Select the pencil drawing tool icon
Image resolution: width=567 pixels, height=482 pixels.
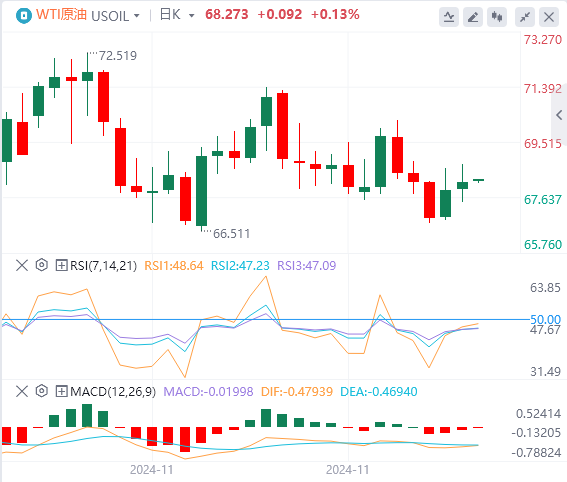[473, 17]
